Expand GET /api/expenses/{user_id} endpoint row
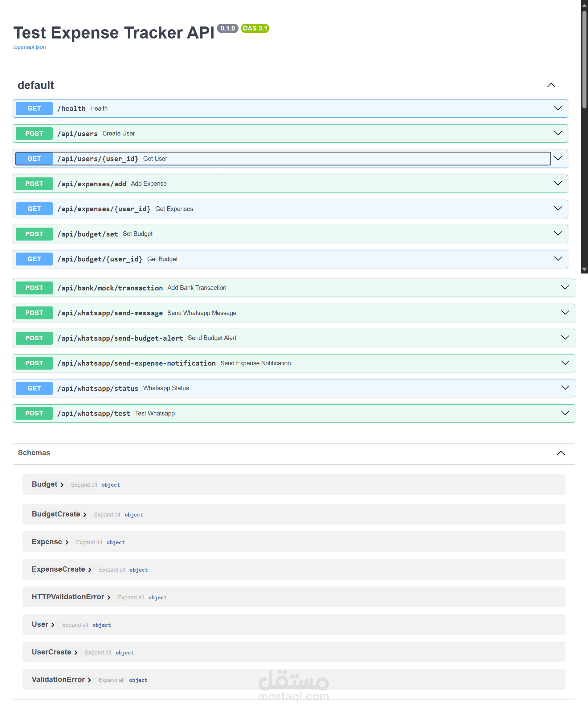 104,209
